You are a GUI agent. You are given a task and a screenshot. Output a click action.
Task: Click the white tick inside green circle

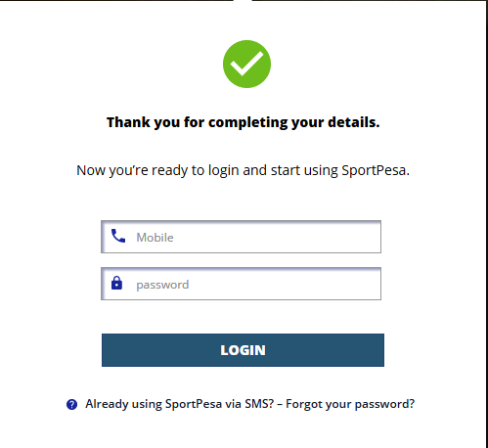click(x=246, y=64)
